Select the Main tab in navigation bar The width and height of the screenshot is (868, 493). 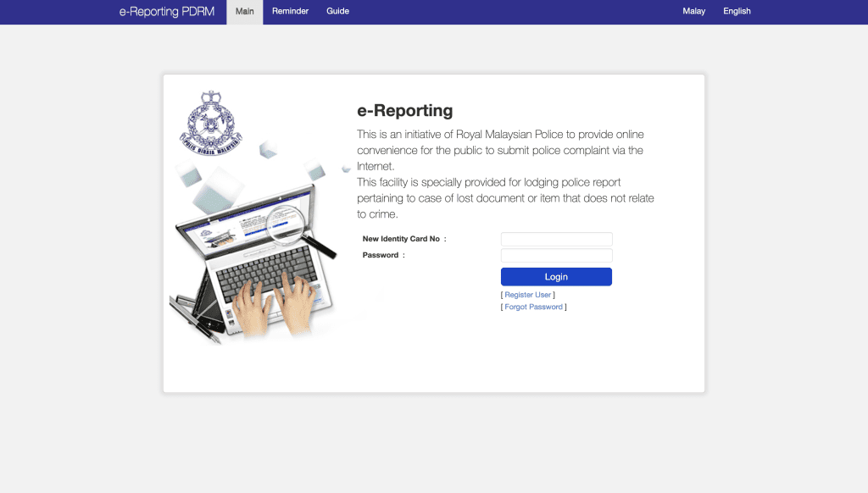tap(244, 12)
